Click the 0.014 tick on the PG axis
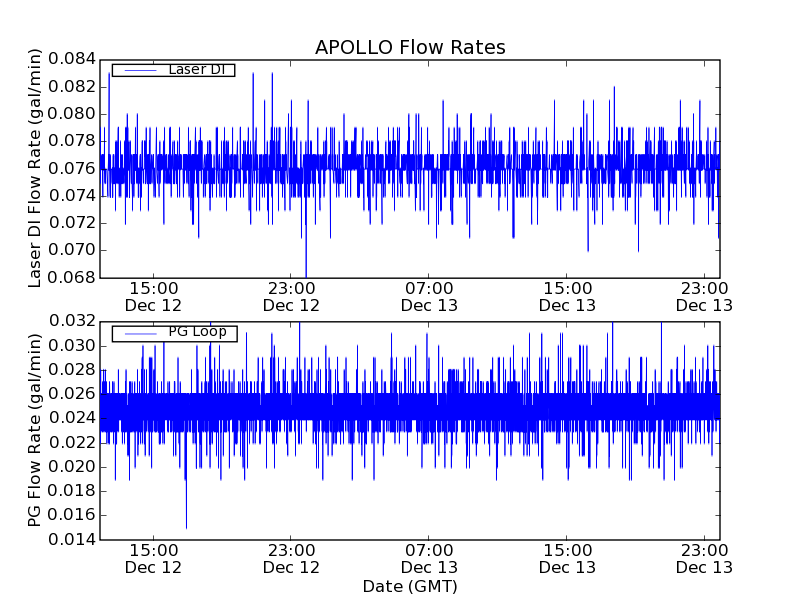 coord(72,539)
